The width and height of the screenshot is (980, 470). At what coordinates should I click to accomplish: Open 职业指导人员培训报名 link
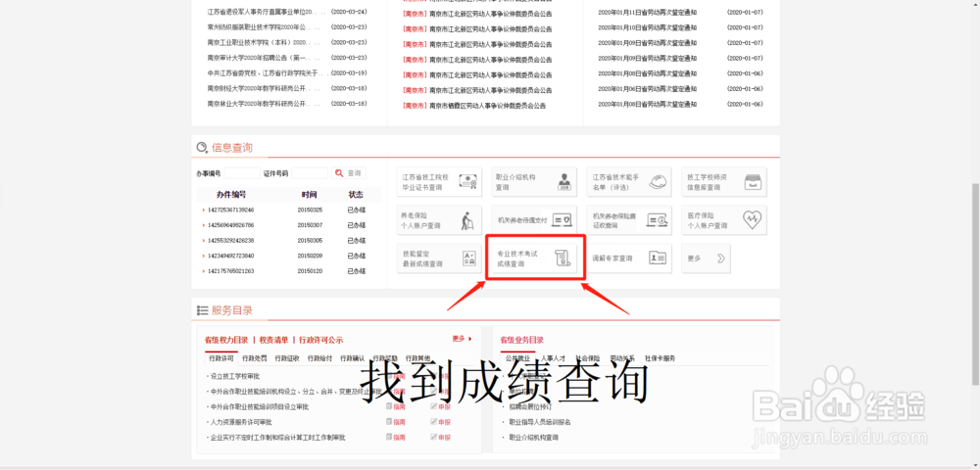click(540, 422)
